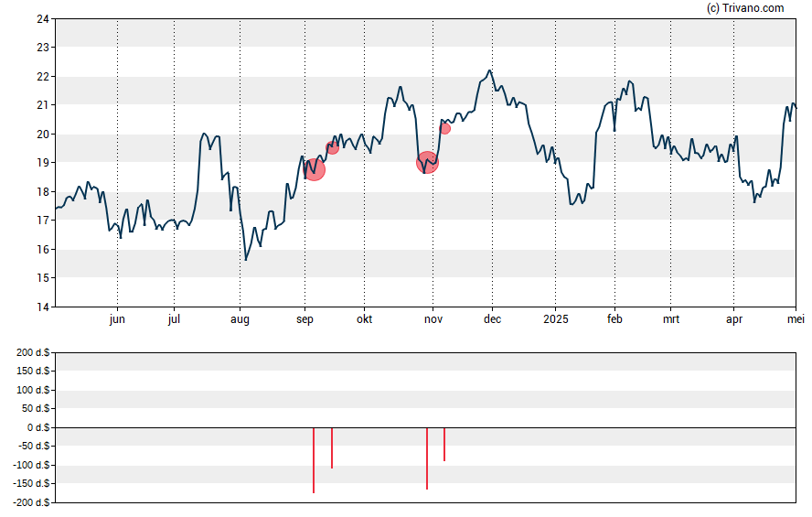Click the '17' price axis label
812x517 pixels.
tap(43, 221)
